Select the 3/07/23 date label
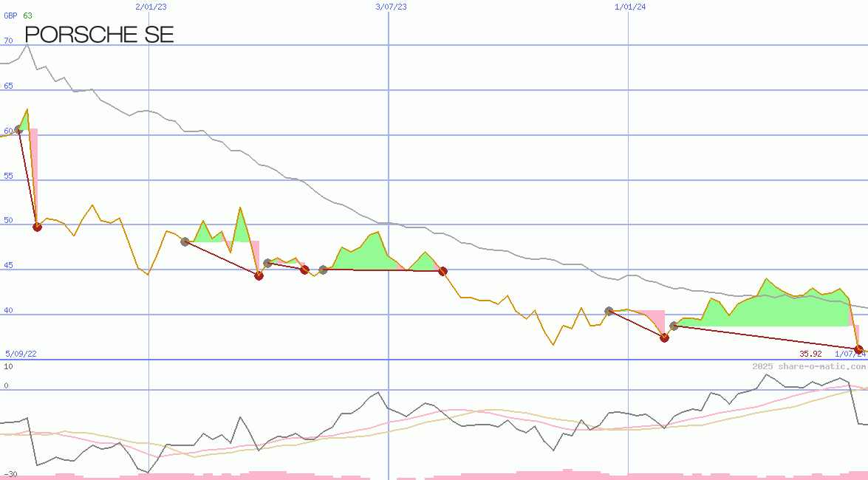 click(391, 7)
